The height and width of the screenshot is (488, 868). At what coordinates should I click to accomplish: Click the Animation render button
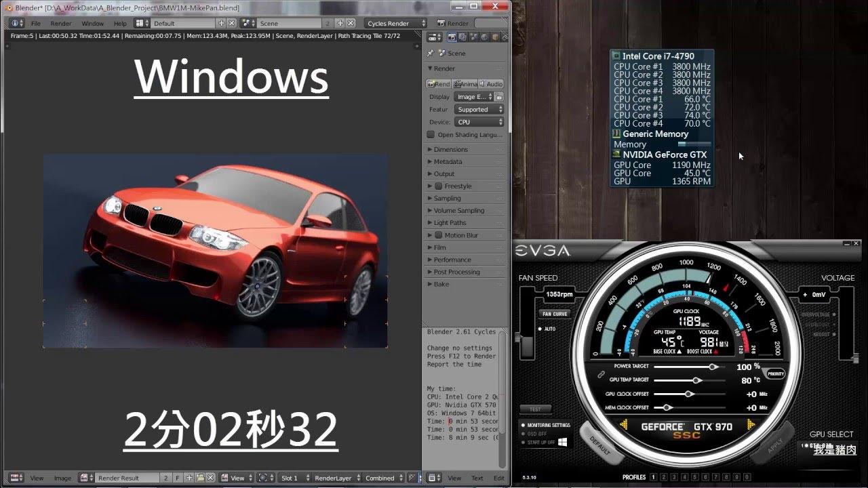pyautogui.click(x=465, y=84)
